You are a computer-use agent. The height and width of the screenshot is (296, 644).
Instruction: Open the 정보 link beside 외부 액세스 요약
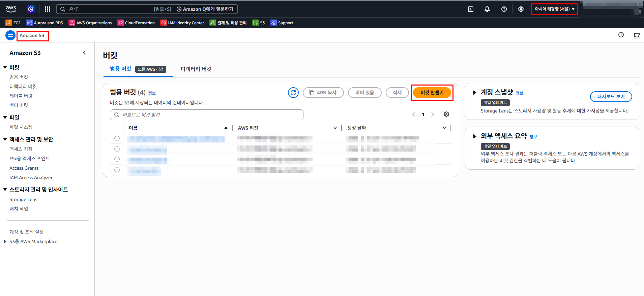click(x=533, y=137)
